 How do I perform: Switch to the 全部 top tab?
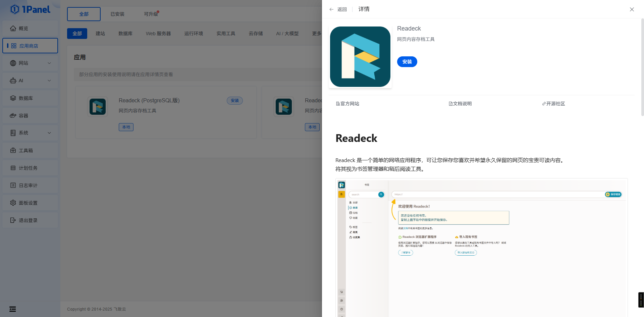[84, 14]
